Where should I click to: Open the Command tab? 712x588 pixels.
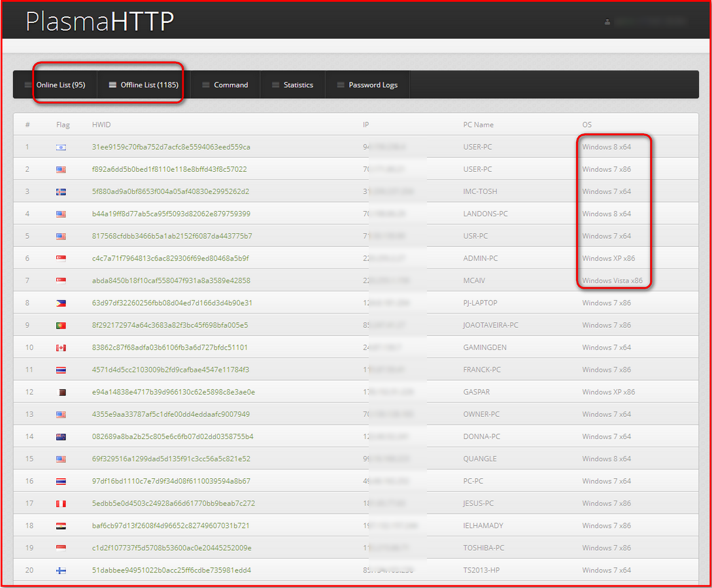point(231,85)
